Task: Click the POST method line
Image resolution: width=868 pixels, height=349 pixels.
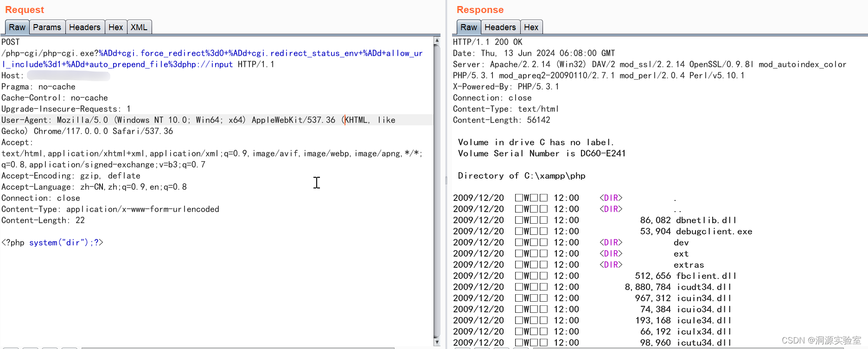Action: click(11, 42)
